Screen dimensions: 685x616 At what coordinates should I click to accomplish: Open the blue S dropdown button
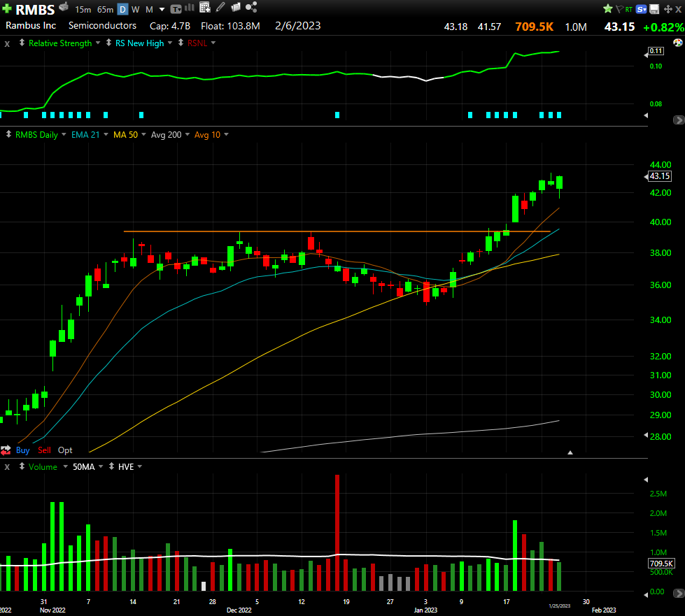642,9
